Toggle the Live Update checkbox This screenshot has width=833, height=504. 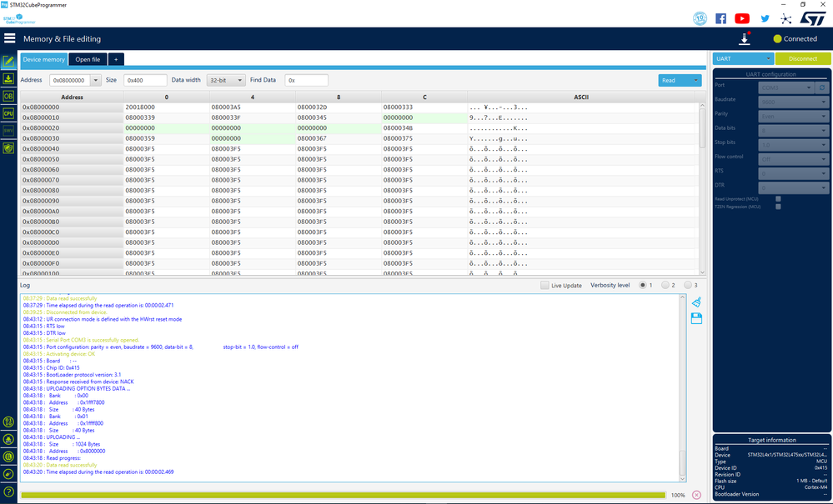544,286
